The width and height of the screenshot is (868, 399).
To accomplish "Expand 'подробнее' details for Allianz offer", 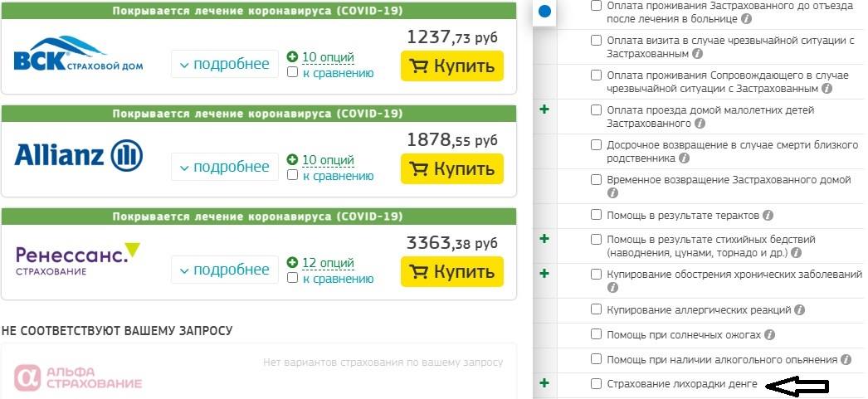I will pyautogui.click(x=225, y=167).
